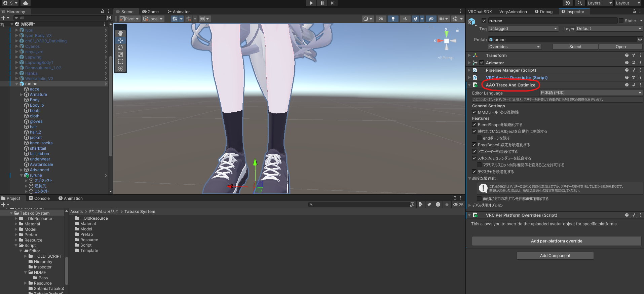
Task: Toggle テクスチャを最適化する checkbox
Action: coord(474,172)
